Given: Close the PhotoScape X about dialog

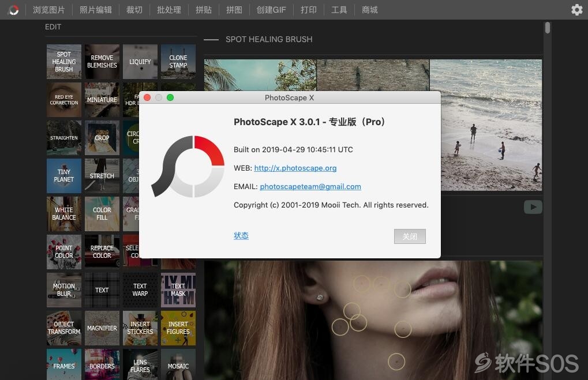Looking at the screenshot, I should (x=147, y=97).
